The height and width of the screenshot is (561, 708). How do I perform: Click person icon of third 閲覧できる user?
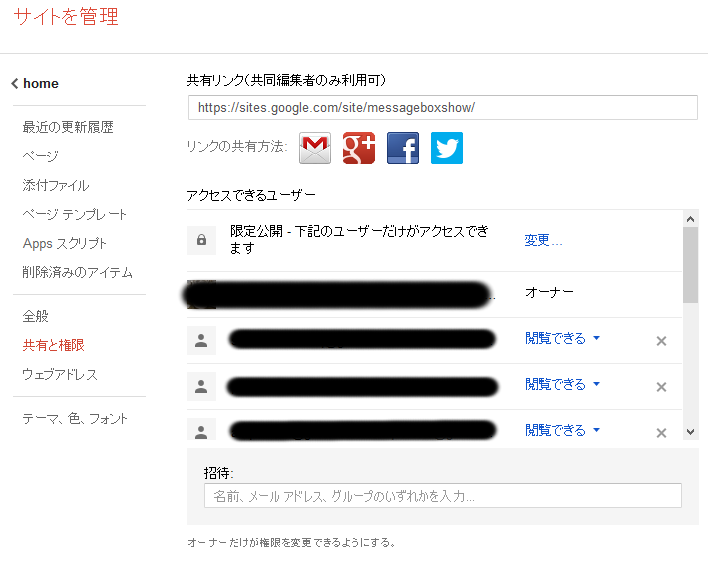pyautogui.click(x=201, y=431)
